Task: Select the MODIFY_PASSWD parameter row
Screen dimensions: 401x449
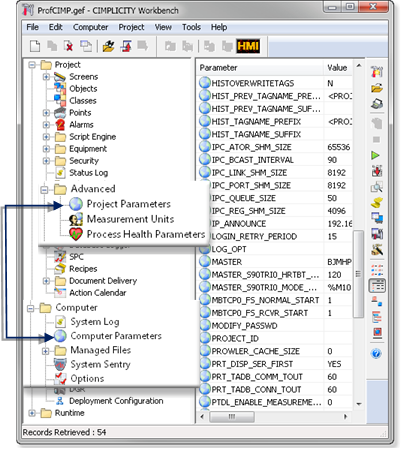Action: click(x=275, y=325)
